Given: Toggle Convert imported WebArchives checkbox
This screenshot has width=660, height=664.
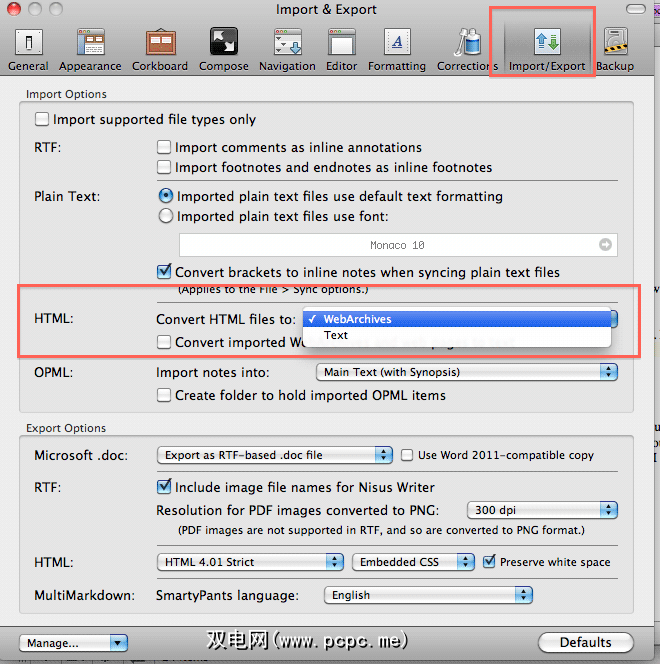Looking at the screenshot, I should (164, 342).
